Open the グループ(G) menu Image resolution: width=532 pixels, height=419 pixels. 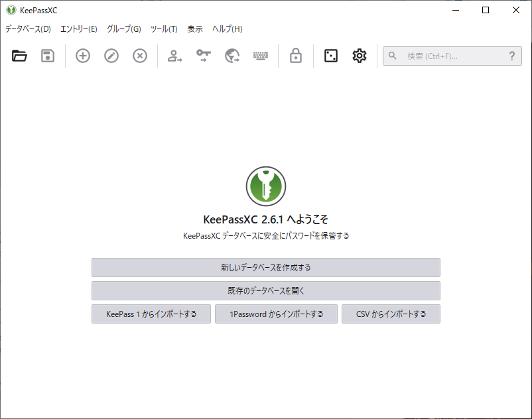click(124, 29)
